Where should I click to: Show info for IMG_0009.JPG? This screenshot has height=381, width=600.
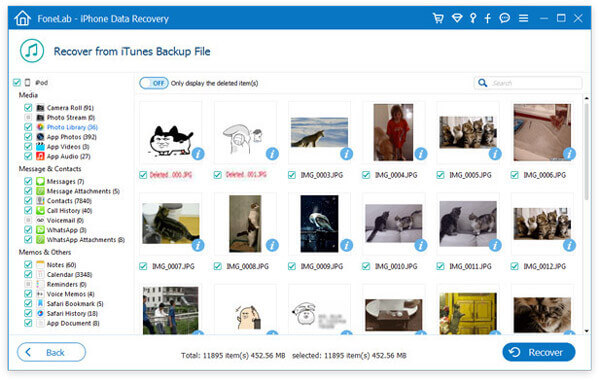(x=346, y=245)
